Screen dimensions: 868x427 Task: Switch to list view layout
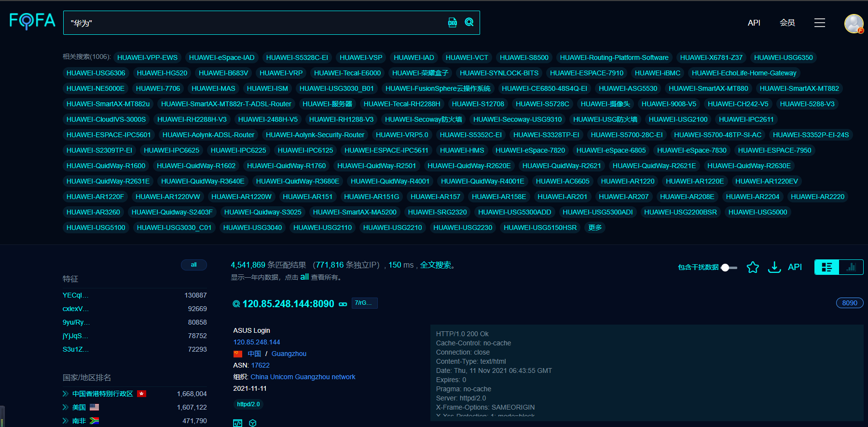[x=827, y=267]
